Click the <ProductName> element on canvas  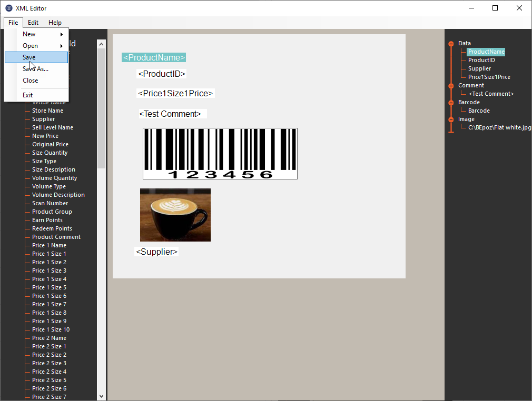coord(154,58)
